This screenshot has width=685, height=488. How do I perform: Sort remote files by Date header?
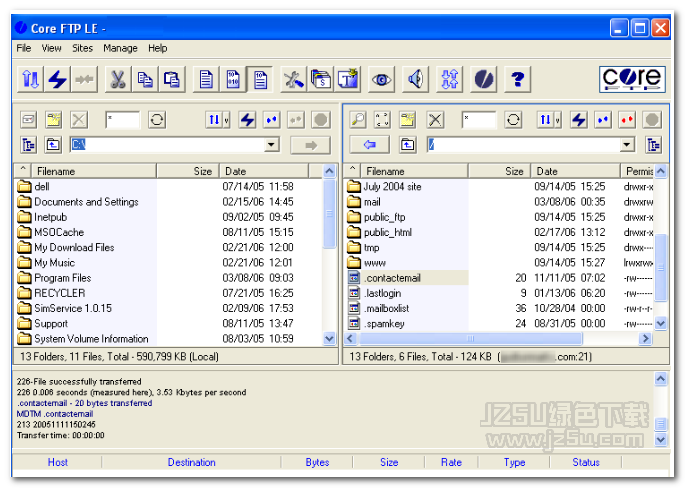point(575,171)
